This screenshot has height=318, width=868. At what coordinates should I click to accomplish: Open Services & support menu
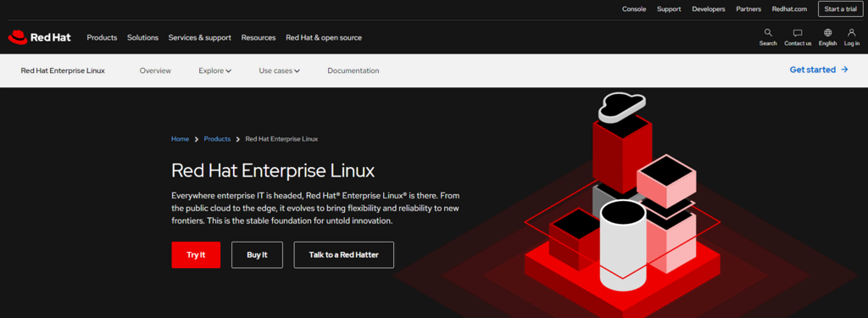[200, 37]
